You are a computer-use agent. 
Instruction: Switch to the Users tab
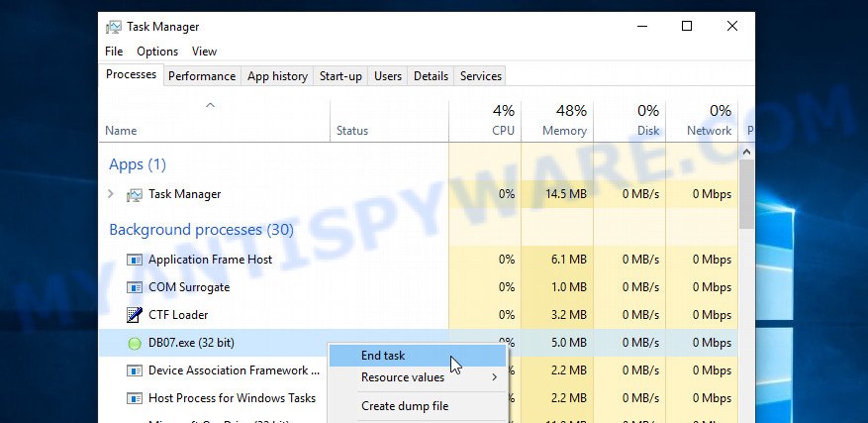[x=388, y=76]
